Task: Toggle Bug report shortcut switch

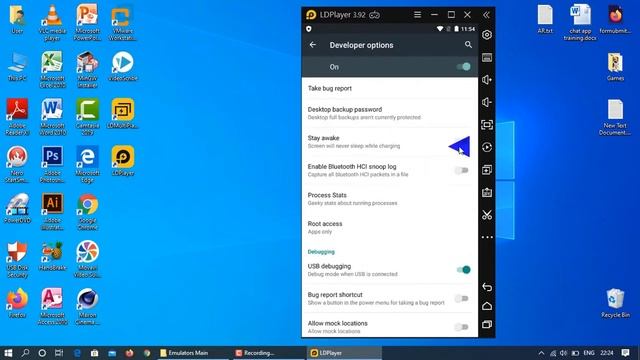Action: tap(462, 298)
